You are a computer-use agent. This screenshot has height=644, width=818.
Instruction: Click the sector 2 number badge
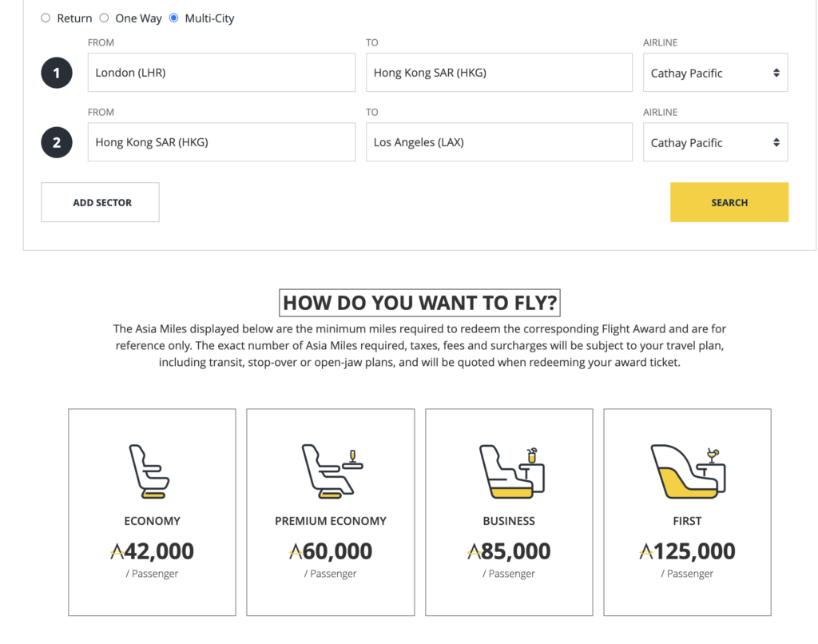pos(56,141)
